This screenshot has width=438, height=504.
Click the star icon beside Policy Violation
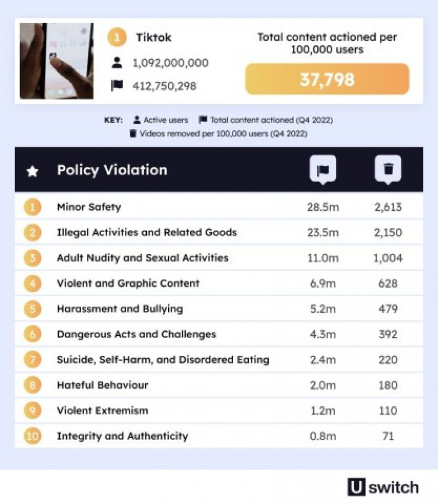click(x=33, y=171)
